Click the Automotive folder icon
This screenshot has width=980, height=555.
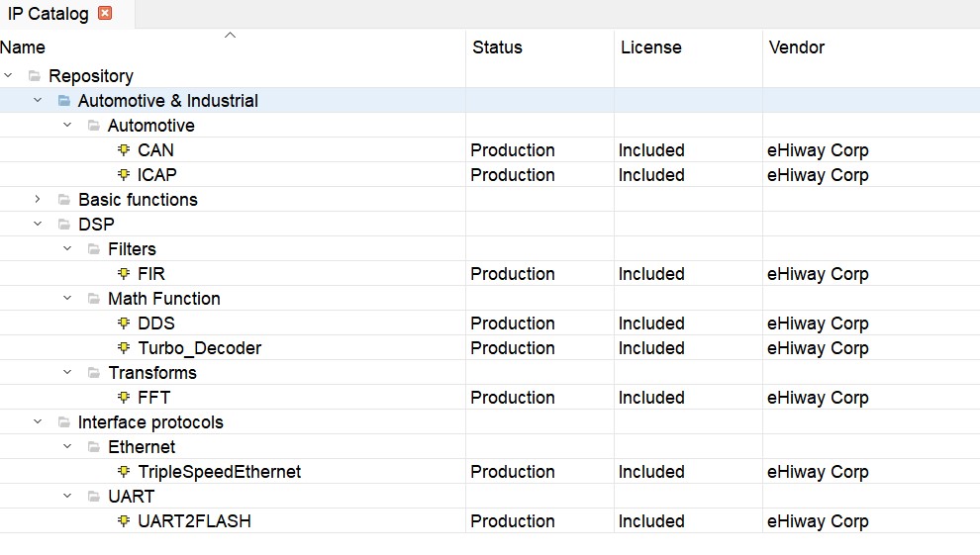coord(94,126)
